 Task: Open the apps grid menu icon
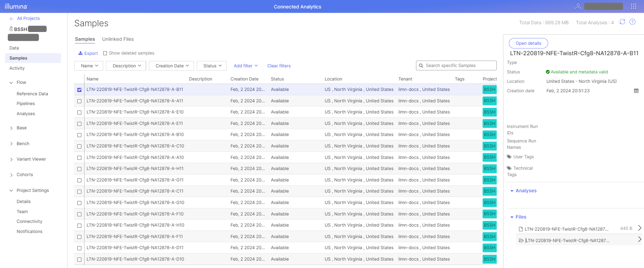[x=634, y=6]
